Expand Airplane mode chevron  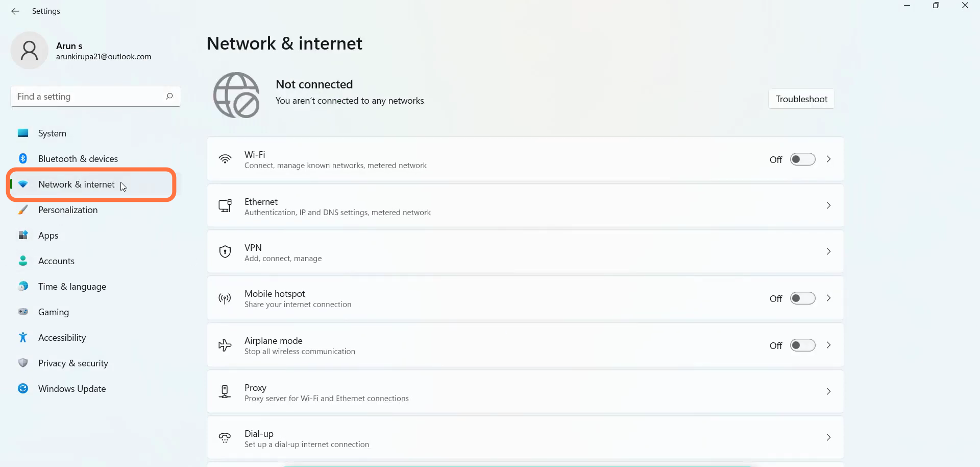[x=828, y=345]
